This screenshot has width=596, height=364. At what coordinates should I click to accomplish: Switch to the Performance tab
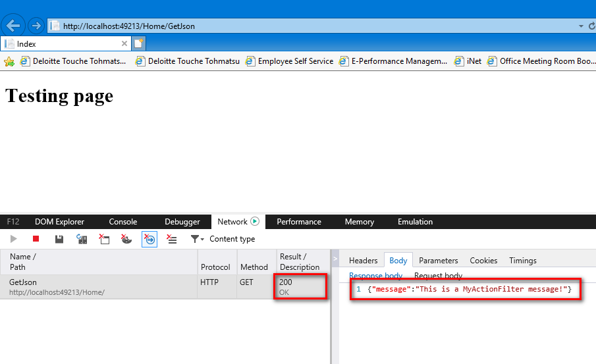(299, 222)
